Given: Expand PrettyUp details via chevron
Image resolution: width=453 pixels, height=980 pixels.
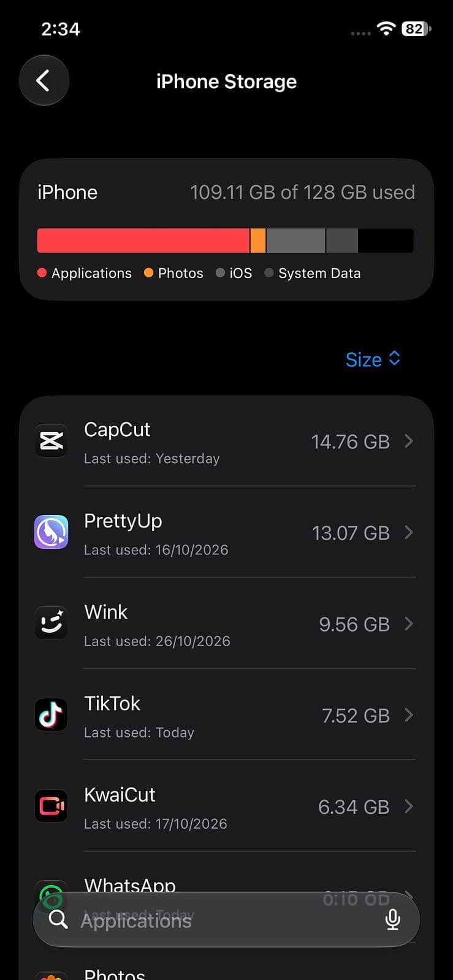Looking at the screenshot, I should pos(409,532).
